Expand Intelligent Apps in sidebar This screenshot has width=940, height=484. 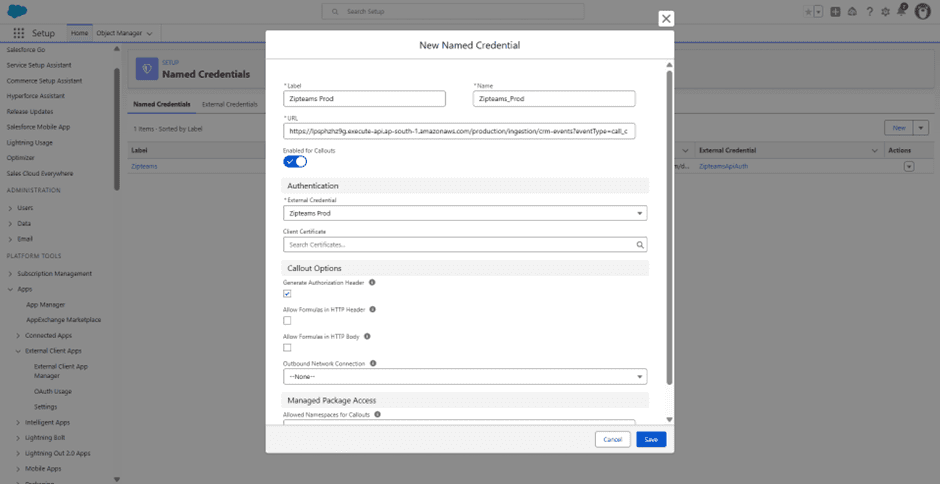tap(18, 422)
